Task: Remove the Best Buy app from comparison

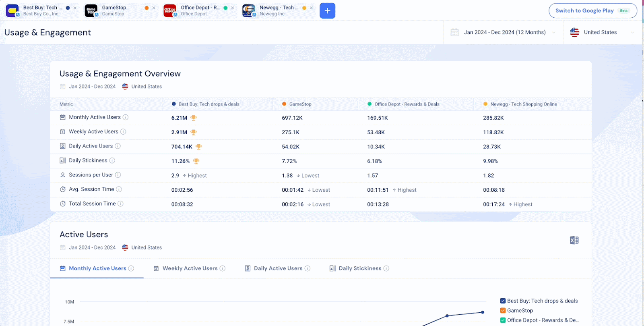Action: (75, 8)
